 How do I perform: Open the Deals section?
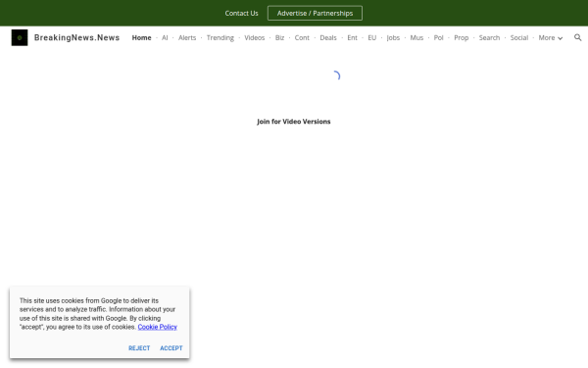328,38
